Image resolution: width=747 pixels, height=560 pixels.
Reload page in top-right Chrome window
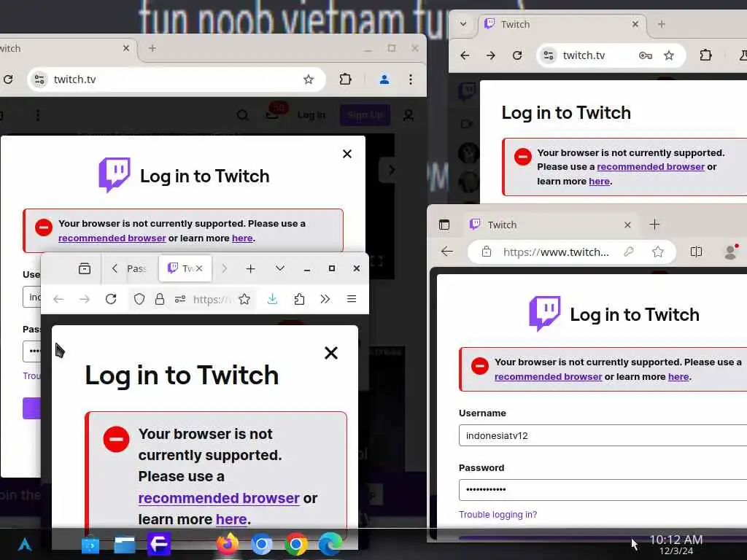tap(517, 55)
